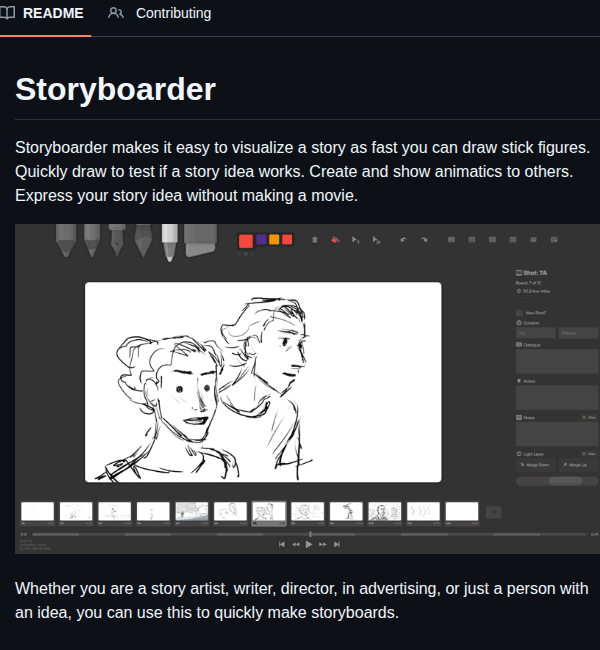Click the scale cursor icon in the toolbar
This screenshot has width=600, height=650.
(377, 240)
